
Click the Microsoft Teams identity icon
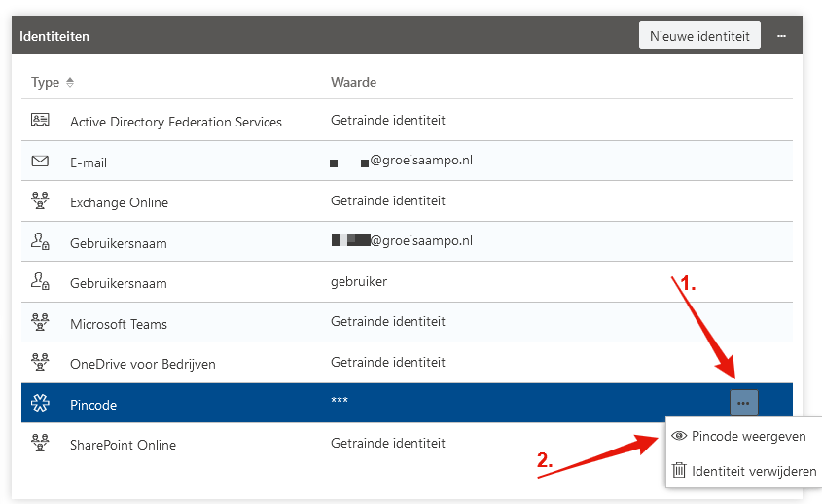pos(40,323)
